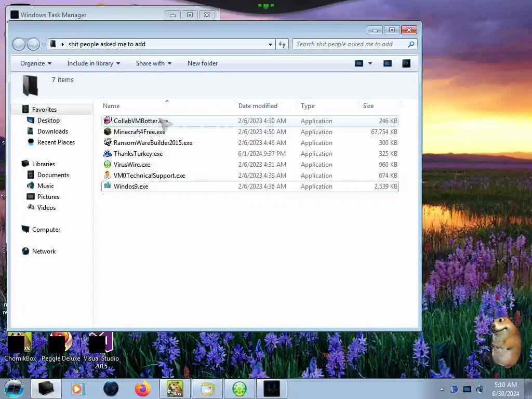
Task: Sort by Date modified column header
Action: (x=258, y=106)
